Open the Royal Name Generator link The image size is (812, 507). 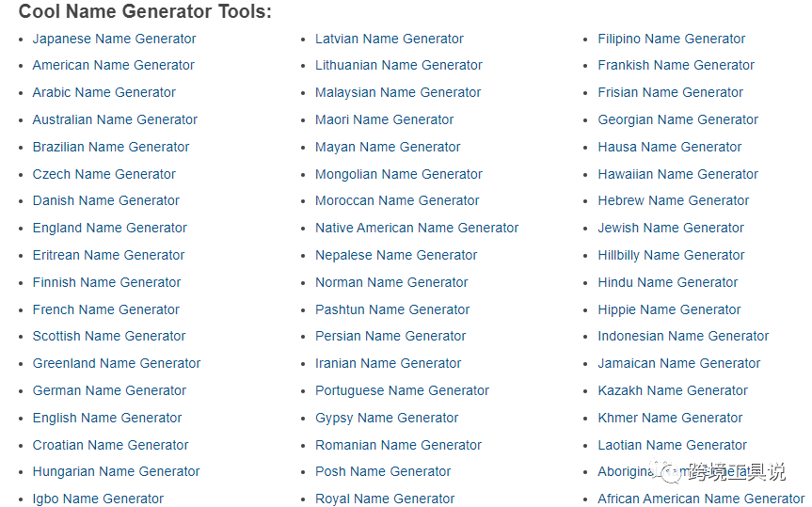click(385, 499)
